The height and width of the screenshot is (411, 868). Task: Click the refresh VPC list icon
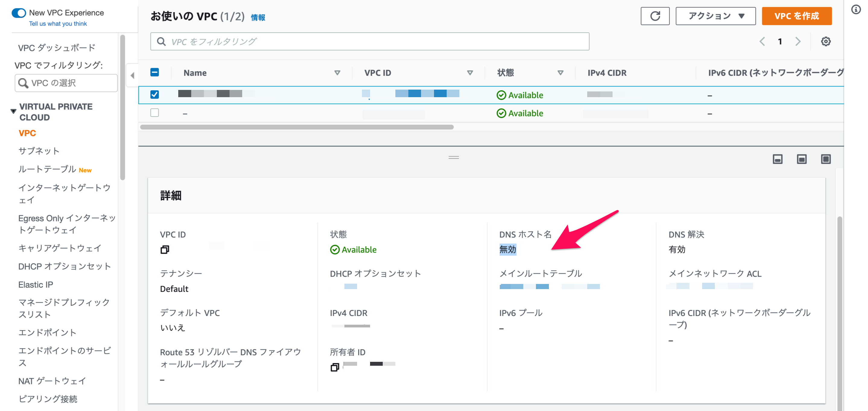(x=655, y=16)
